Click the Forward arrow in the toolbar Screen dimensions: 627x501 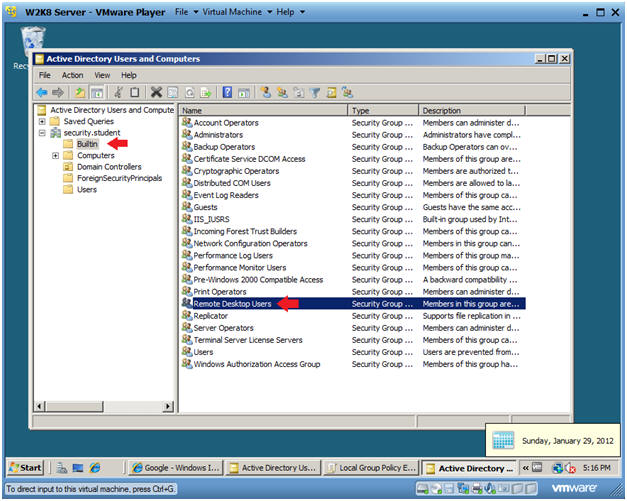pos(58,93)
